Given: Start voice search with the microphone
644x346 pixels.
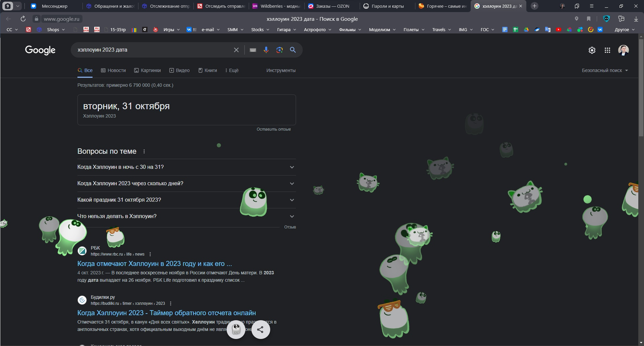Looking at the screenshot, I should 266,50.
